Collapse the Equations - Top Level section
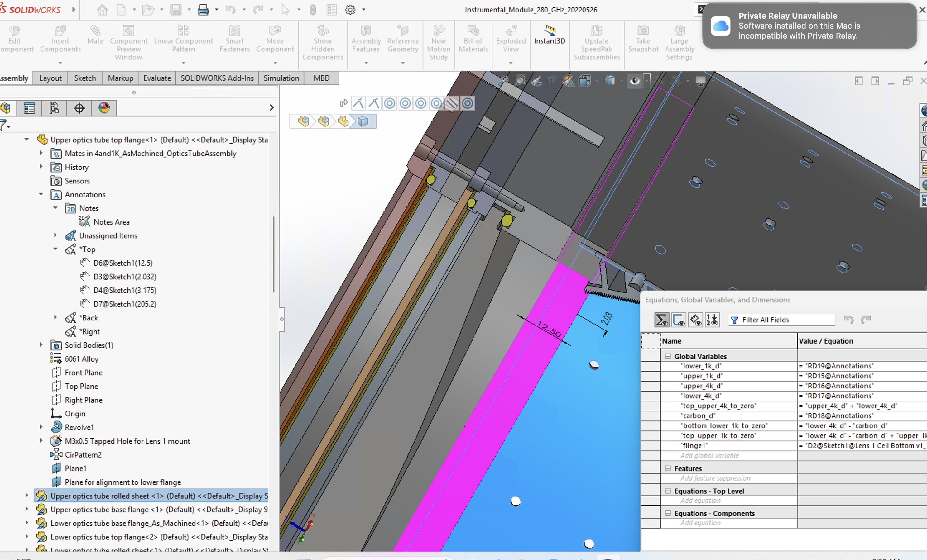 [x=668, y=491]
